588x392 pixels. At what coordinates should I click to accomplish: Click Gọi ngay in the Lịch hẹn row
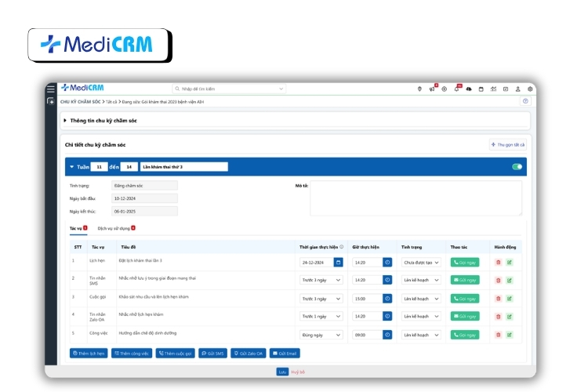(465, 262)
